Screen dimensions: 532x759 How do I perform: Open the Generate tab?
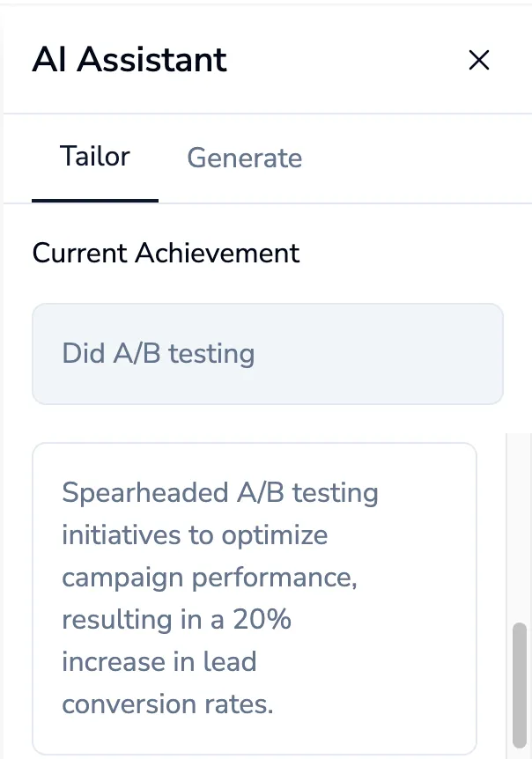pos(245,158)
